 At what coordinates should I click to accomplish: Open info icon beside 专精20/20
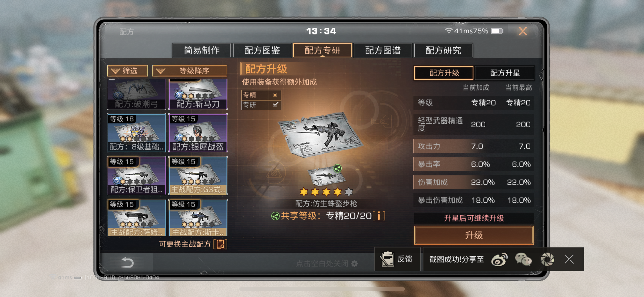coord(379,216)
